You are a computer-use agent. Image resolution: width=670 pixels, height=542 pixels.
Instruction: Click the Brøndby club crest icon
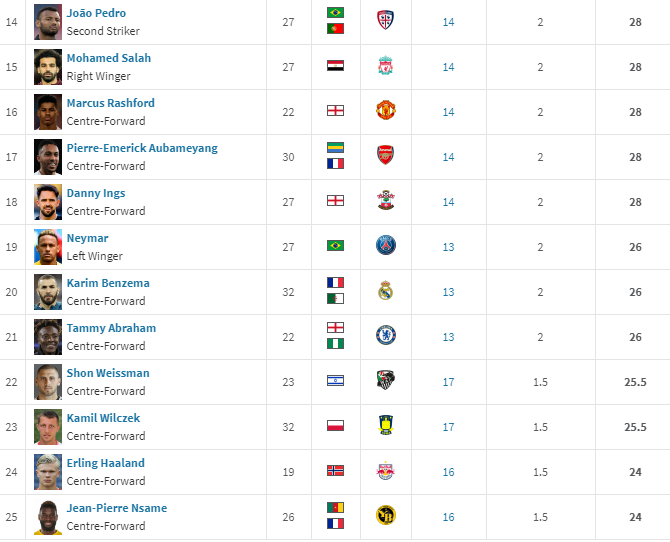pyautogui.click(x=385, y=427)
